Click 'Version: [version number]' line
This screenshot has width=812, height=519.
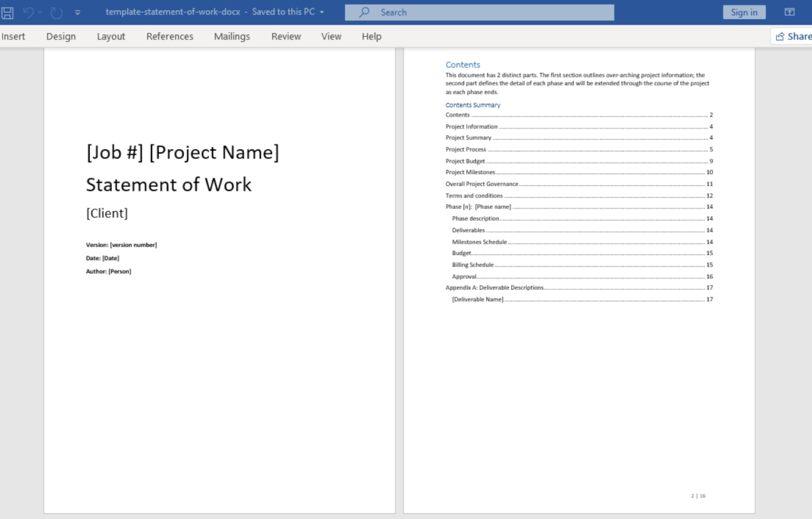tap(121, 245)
